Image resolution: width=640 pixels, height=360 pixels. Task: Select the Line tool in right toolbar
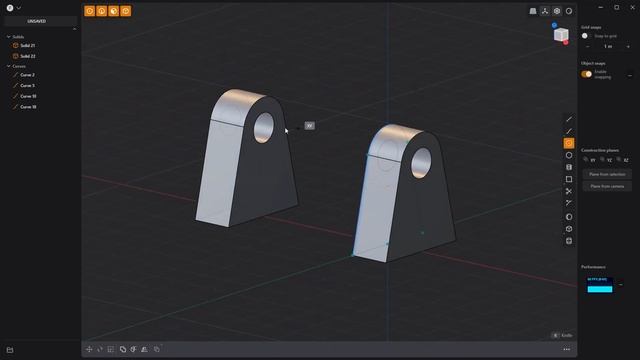pyautogui.click(x=569, y=119)
